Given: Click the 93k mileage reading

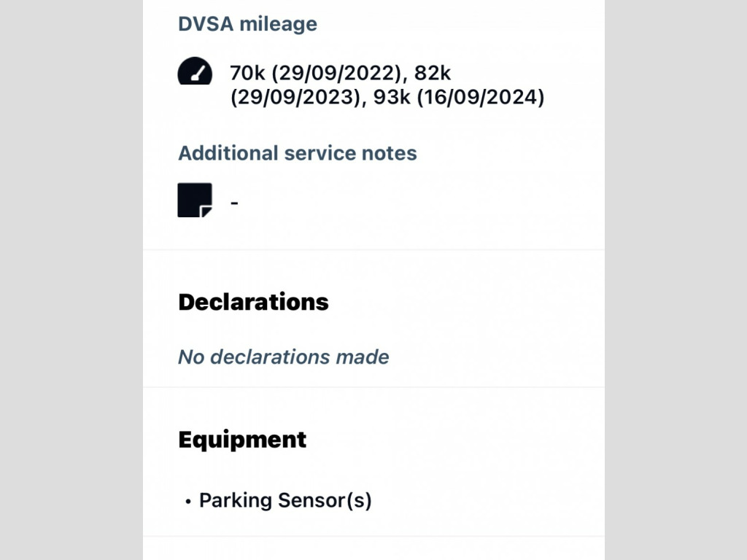Looking at the screenshot, I should pyautogui.click(x=392, y=97).
